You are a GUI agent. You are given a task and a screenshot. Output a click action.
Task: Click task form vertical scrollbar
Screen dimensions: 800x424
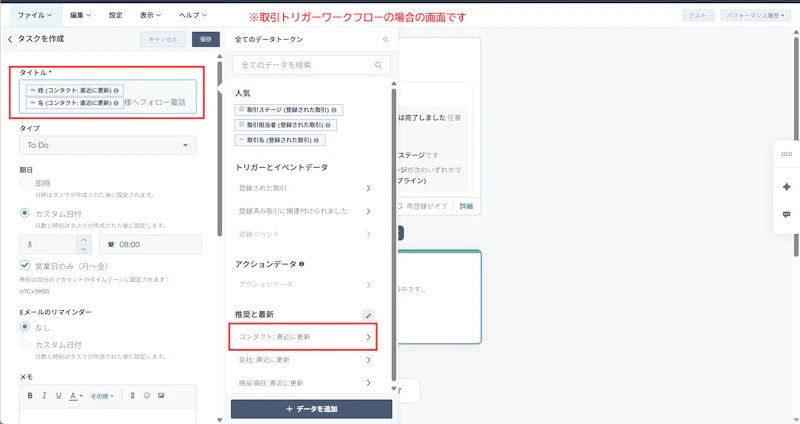click(x=220, y=148)
